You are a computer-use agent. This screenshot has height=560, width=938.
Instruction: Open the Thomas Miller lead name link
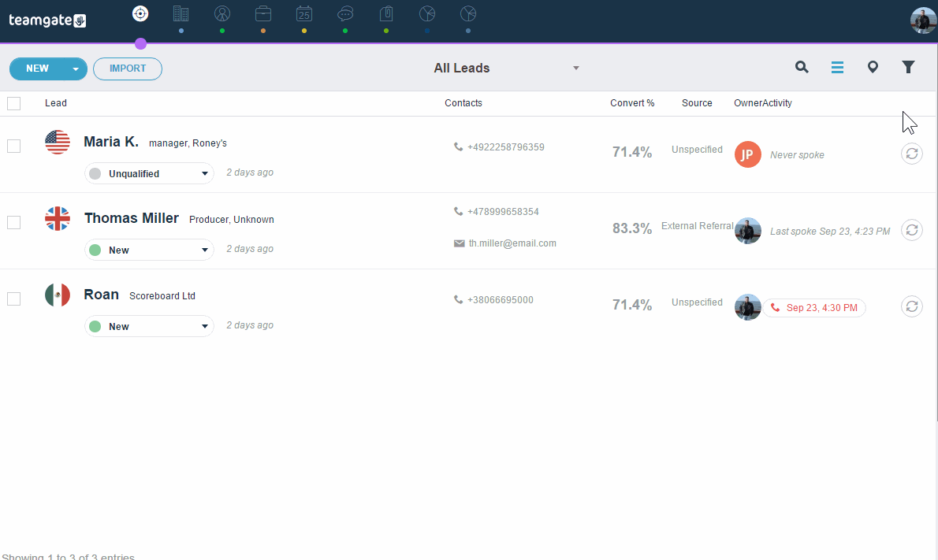coord(132,218)
